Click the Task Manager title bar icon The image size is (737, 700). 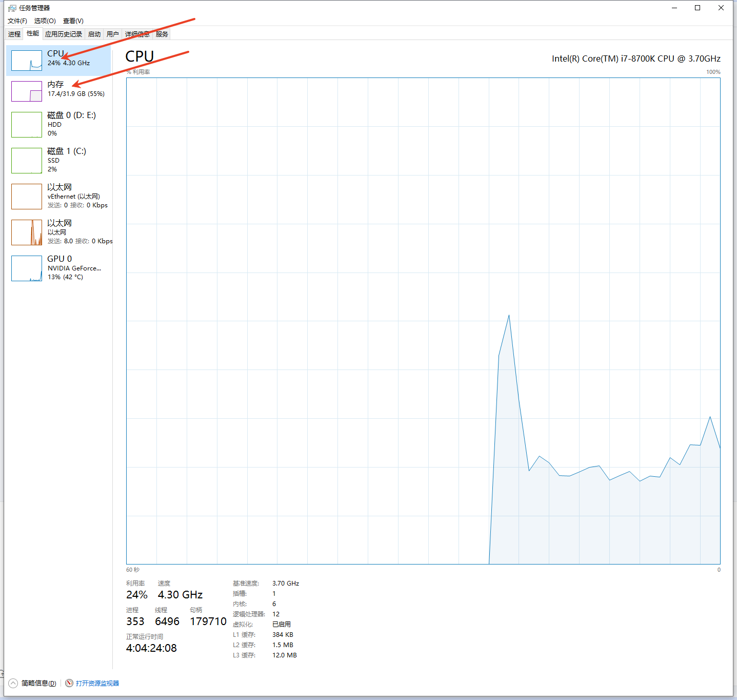pyautogui.click(x=12, y=8)
